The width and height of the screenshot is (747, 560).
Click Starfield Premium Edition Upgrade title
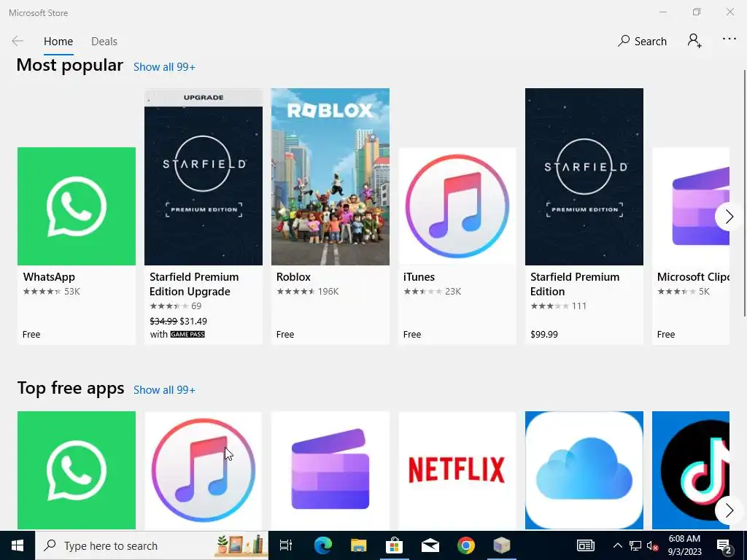[x=194, y=284]
